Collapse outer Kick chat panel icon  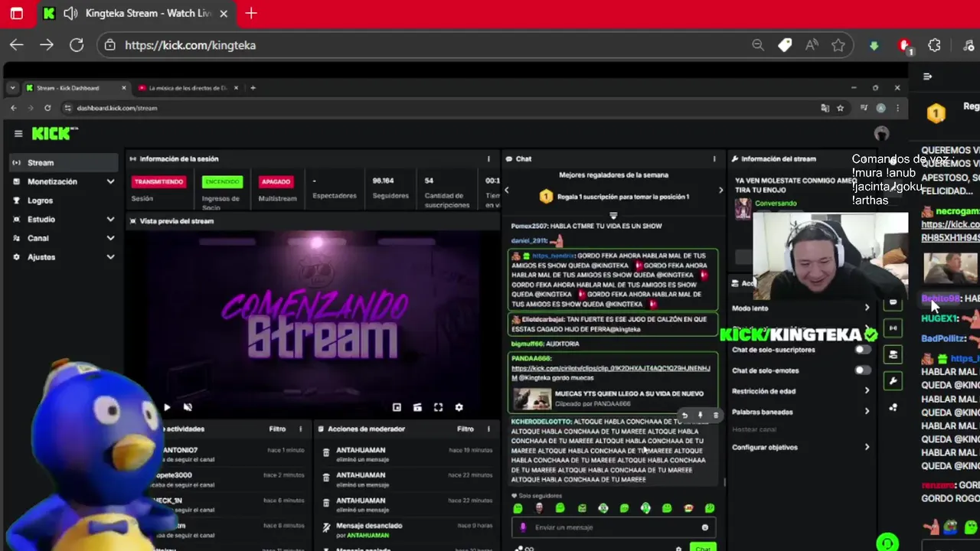pyautogui.click(x=928, y=77)
